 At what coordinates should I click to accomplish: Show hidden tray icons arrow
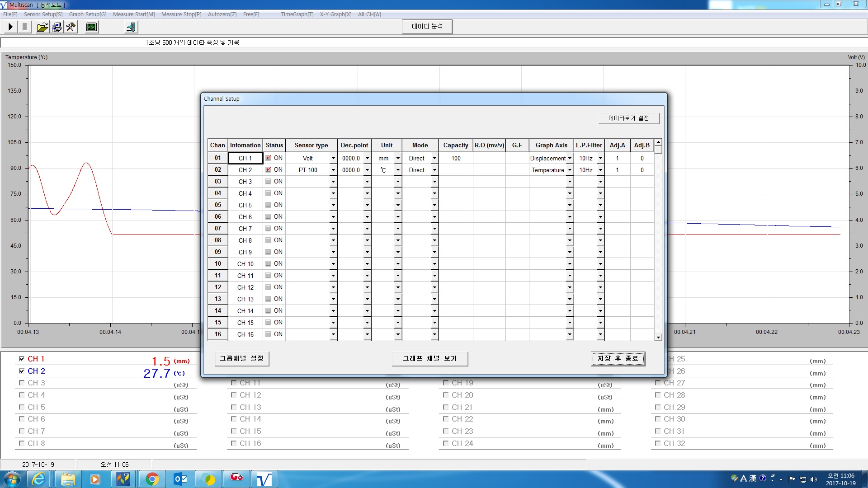[781, 479]
